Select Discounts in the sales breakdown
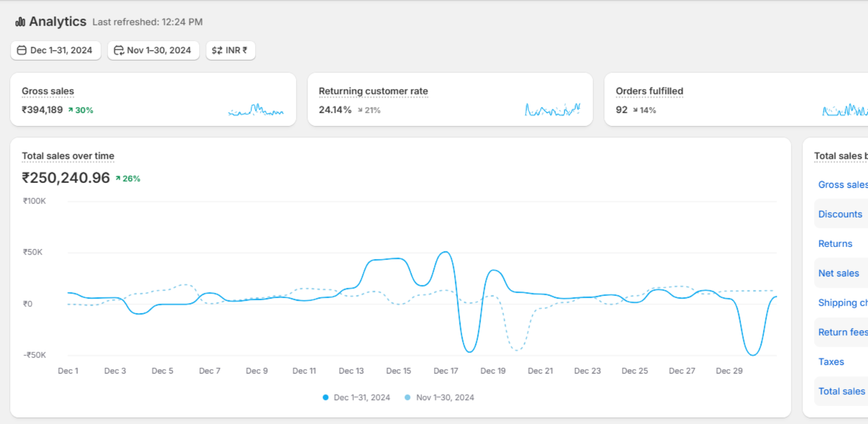 (840, 214)
